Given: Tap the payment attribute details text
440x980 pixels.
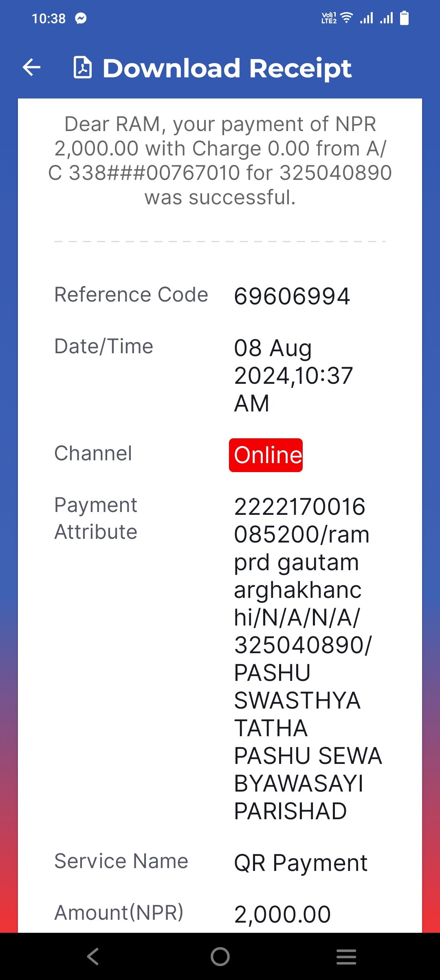Looking at the screenshot, I should (308, 659).
